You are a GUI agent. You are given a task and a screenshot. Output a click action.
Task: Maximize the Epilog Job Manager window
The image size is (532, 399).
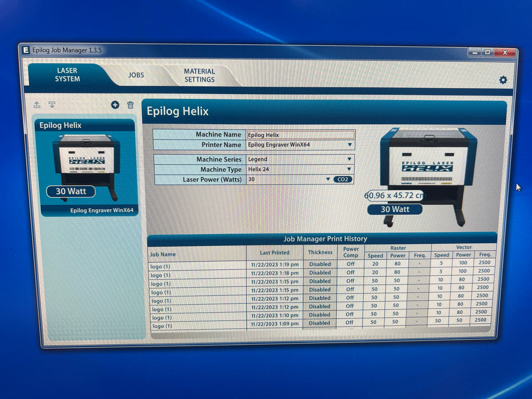coord(487,52)
